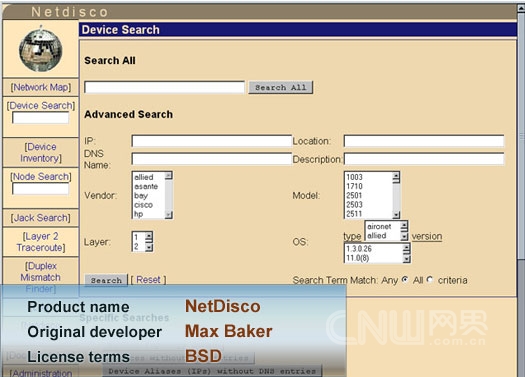
Task: Click OS version list scroll up arrow
Action: 406,248
